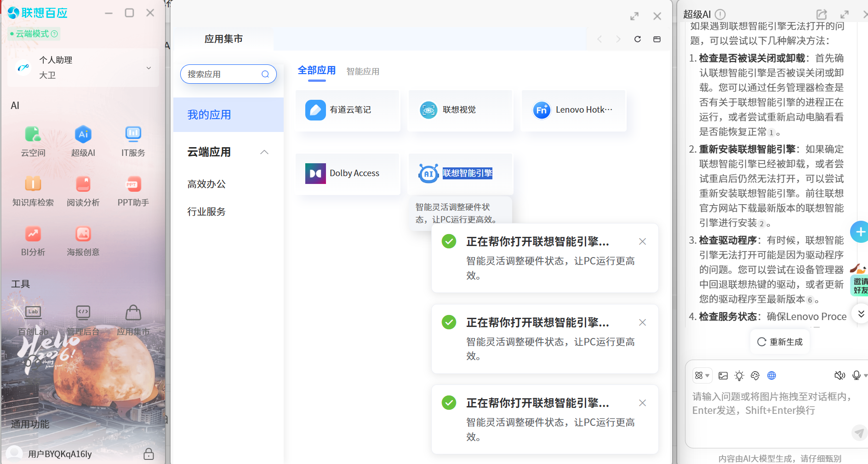Toggle the muted speaker voice output
The image size is (868, 464).
839,376
